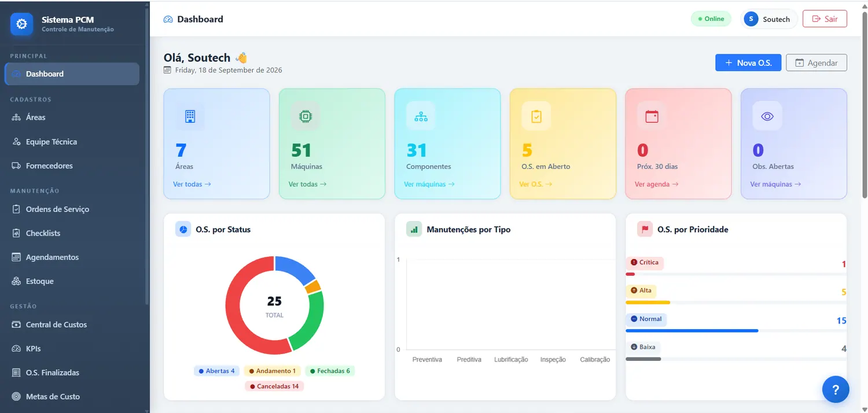Click the clipboard icon on O.S. em Aberto card

[536, 116]
